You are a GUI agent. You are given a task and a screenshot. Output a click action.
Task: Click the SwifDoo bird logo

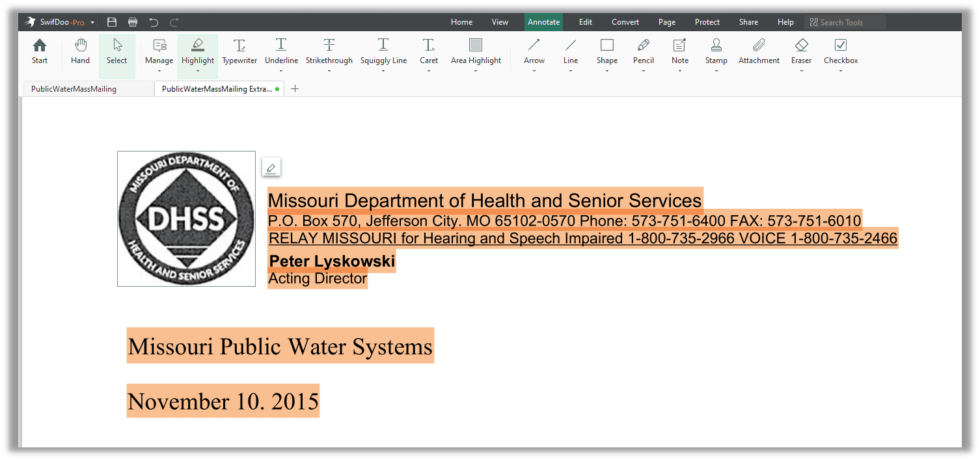(x=30, y=22)
